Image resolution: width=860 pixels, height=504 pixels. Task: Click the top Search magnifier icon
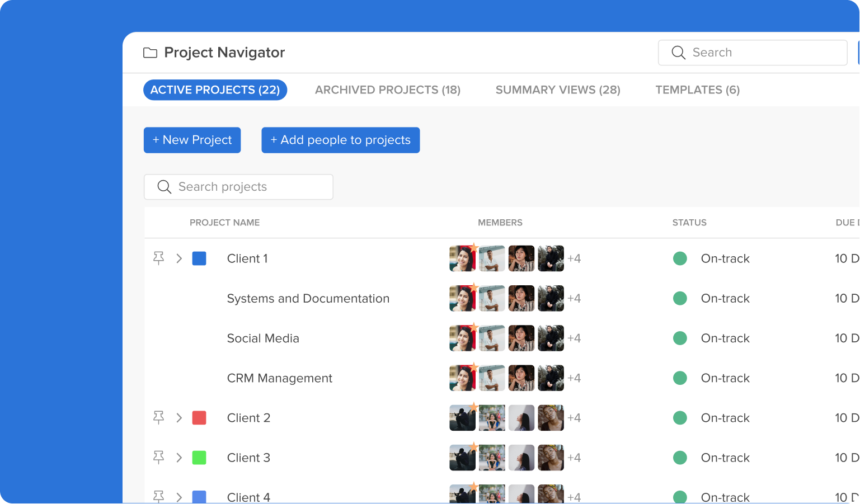coord(678,53)
